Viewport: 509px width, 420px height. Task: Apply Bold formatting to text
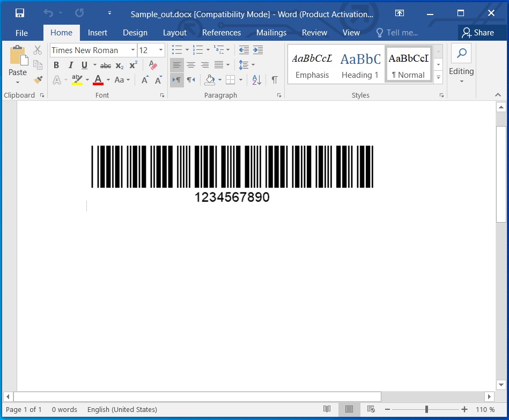[x=56, y=65]
